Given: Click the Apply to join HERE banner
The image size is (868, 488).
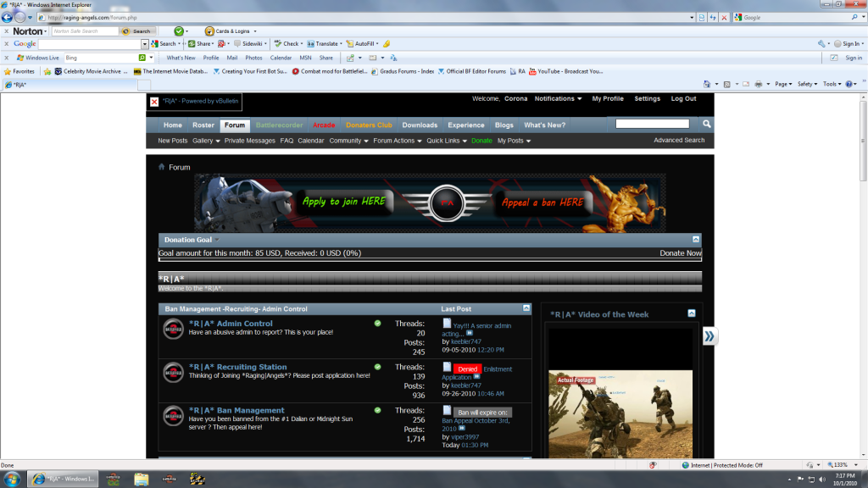Looking at the screenshot, I should click(344, 202).
